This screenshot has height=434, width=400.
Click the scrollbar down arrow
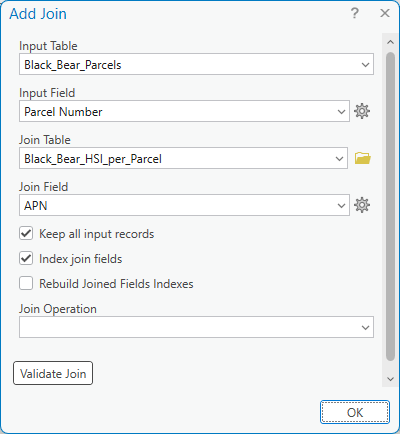(x=390, y=379)
